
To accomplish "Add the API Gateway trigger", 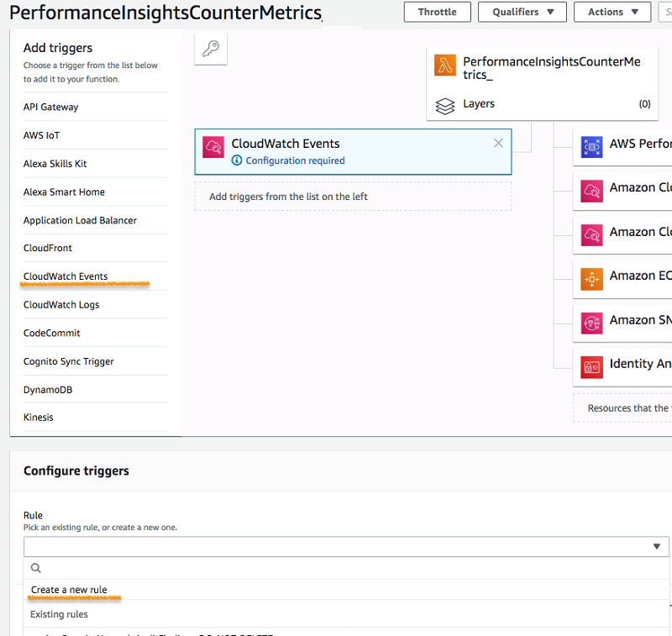I will [x=51, y=107].
